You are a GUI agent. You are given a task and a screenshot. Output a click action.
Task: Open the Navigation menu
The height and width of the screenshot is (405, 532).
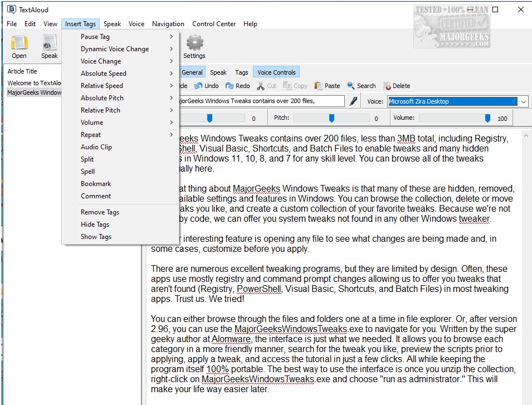(x=168, y=24)
